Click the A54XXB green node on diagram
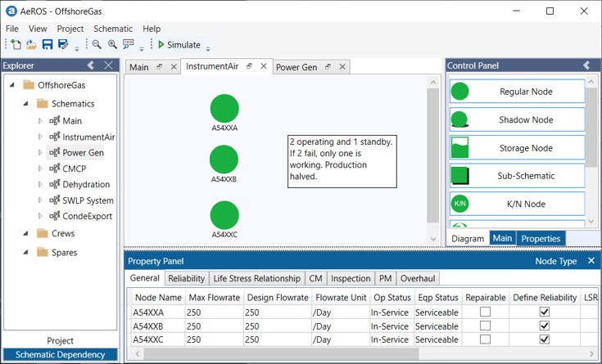The image size is (602, 364). (224, 160)
